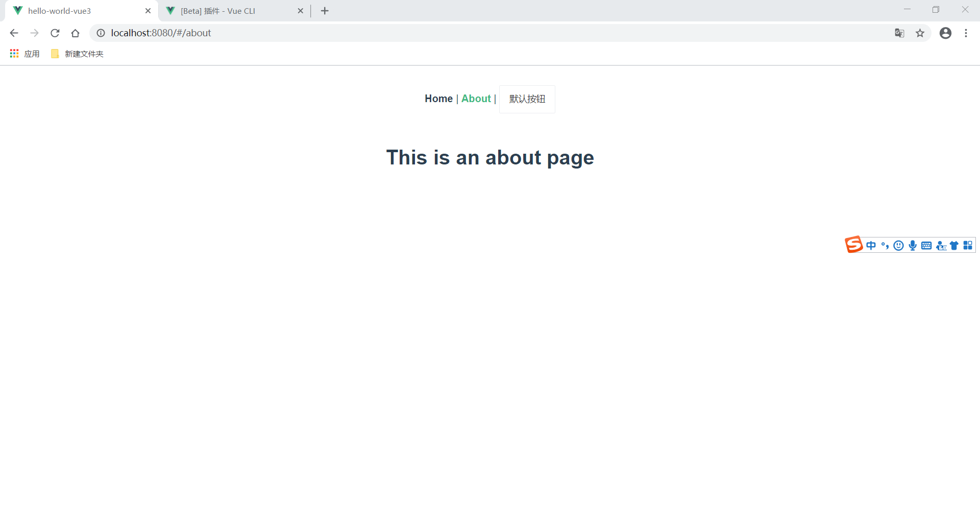980x526 pixels.
Task: Open the Sogou emoji picker
Action: point(899,245)
